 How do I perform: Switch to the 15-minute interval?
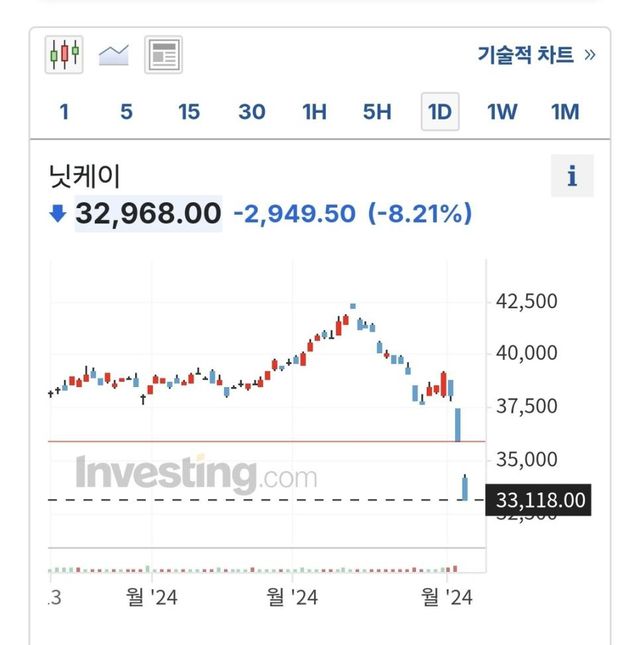point(189,112)
